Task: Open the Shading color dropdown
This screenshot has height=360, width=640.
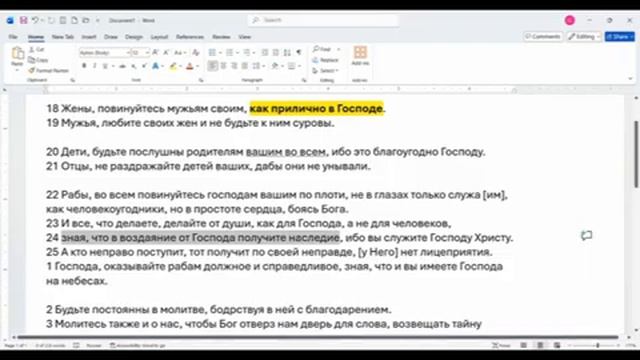Action: pos(282,66)
